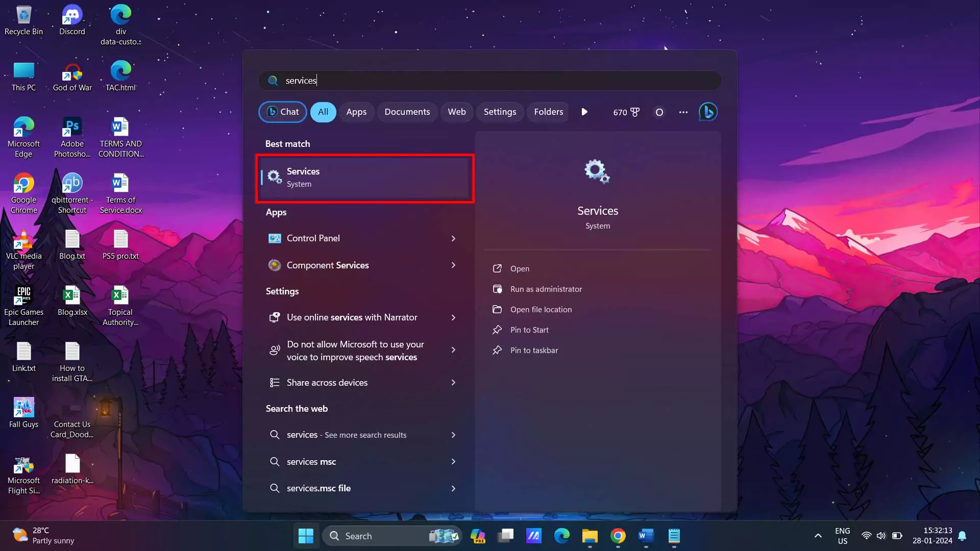Click Run as administrator option
The image size is (980, 551).
tap(546, 289)
